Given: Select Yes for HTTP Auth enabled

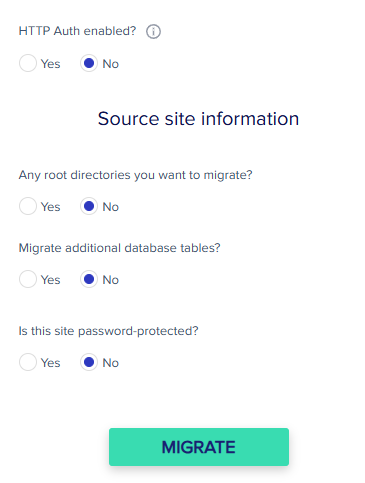Looking at the screenshot, I should pyautogui.click(x=28, y=63).
